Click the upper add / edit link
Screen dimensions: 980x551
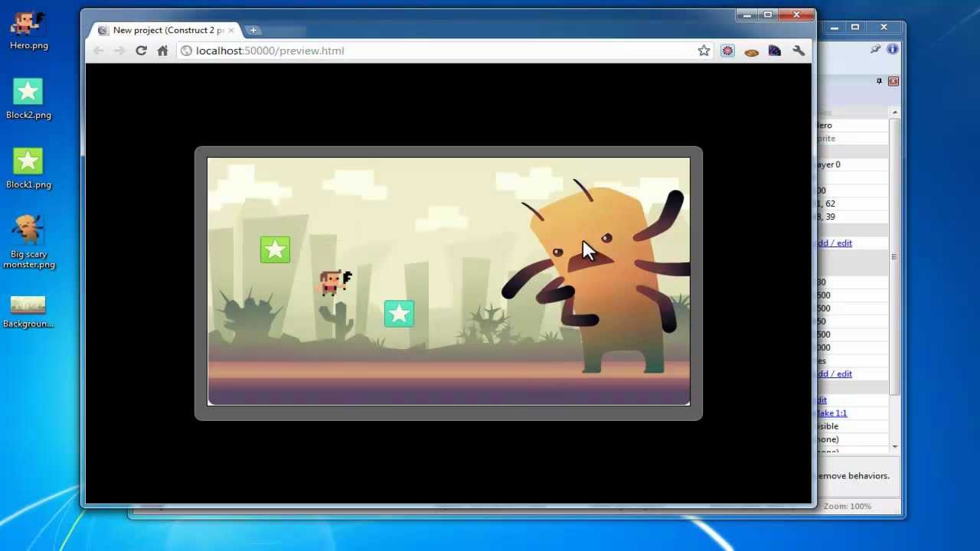835,243
